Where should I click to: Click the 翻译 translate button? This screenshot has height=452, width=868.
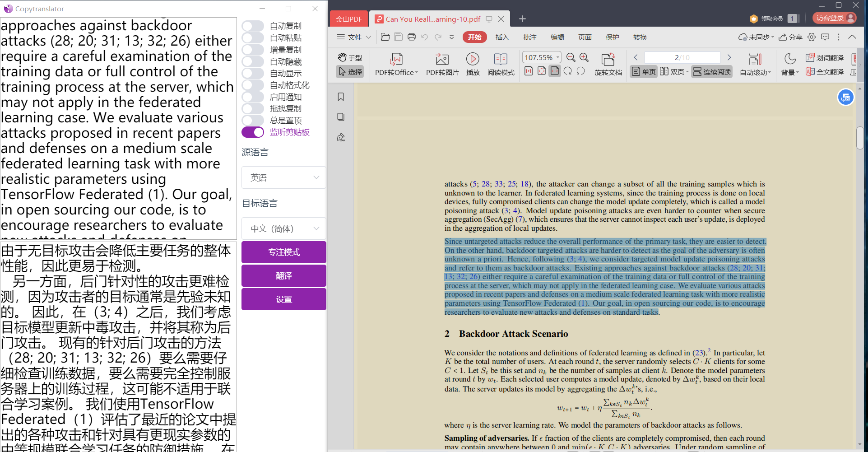pyautogui.click(x=284, y=275)
